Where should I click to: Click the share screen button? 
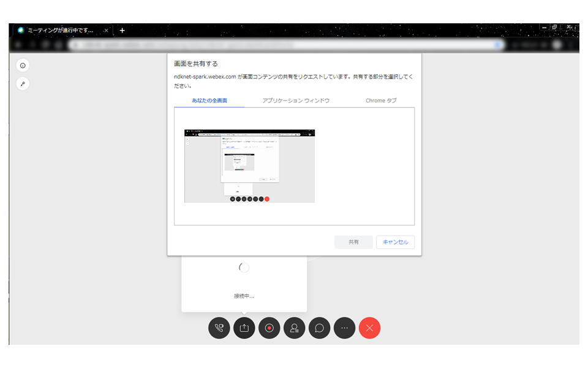pos(244,328)
